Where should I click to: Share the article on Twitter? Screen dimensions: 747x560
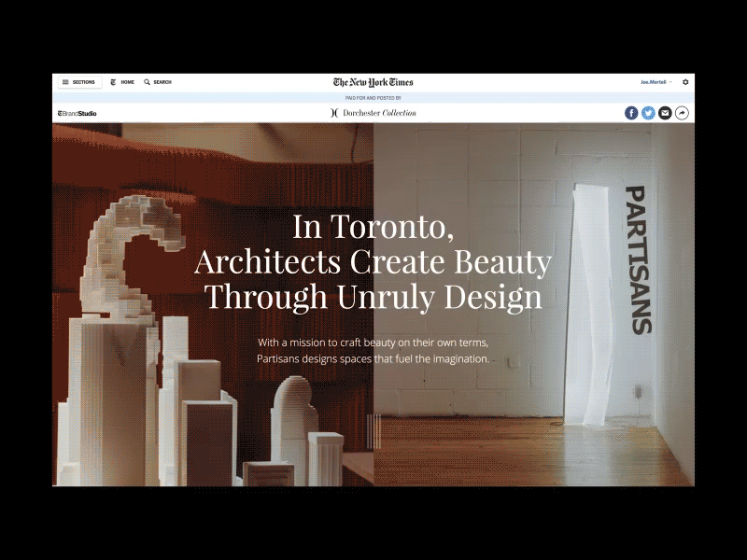648,113
